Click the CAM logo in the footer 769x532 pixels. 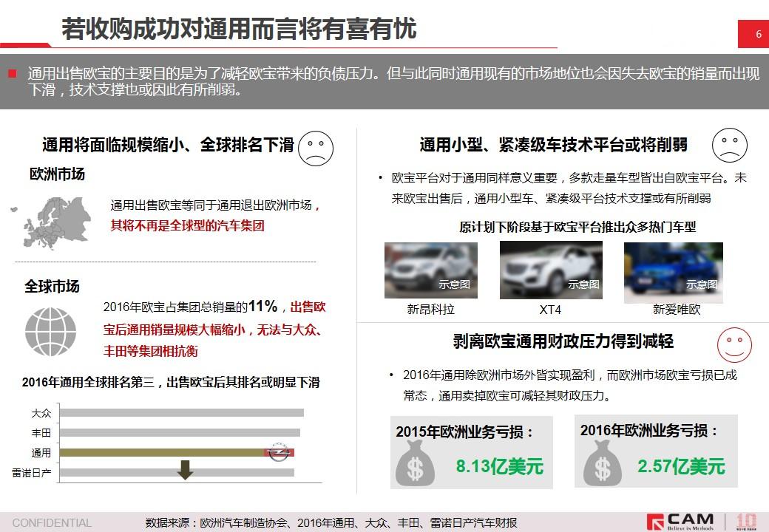pos(681,522)
